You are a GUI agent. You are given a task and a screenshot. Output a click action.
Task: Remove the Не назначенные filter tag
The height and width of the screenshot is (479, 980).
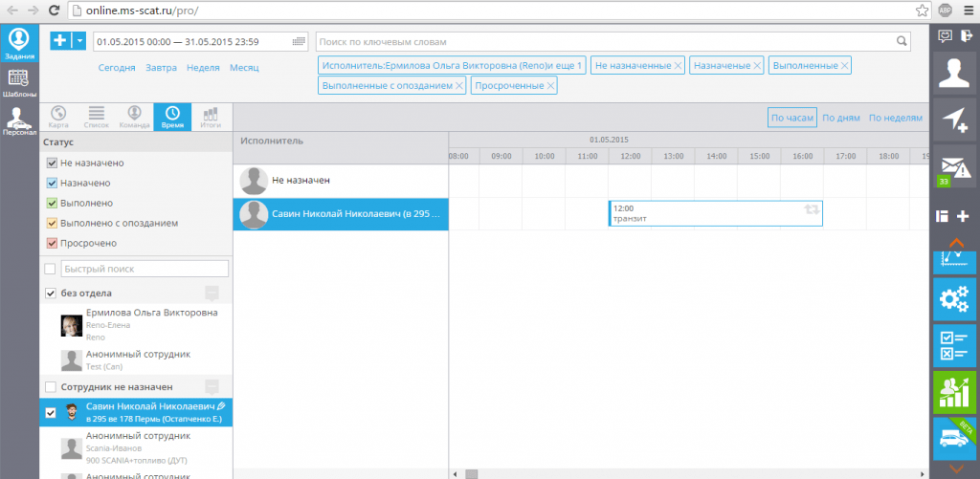point(678,66)
